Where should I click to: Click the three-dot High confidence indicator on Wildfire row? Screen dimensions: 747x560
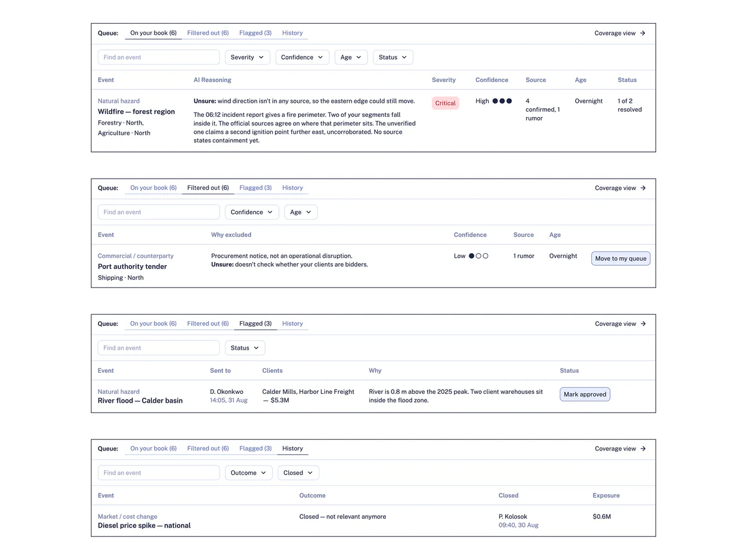pos(502,101)
